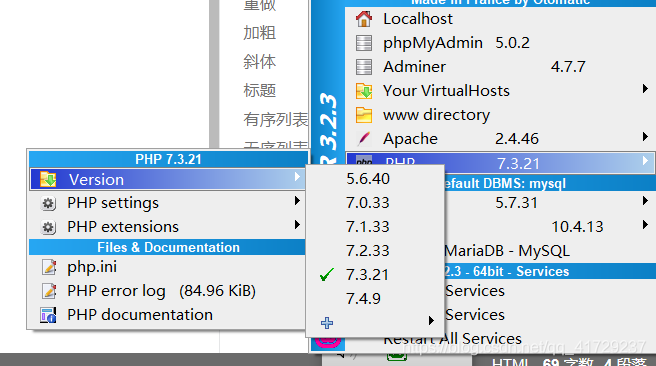Click the PHP error log file icon
Viewport: 656px width, 366px height.
(x=49, y=291)
